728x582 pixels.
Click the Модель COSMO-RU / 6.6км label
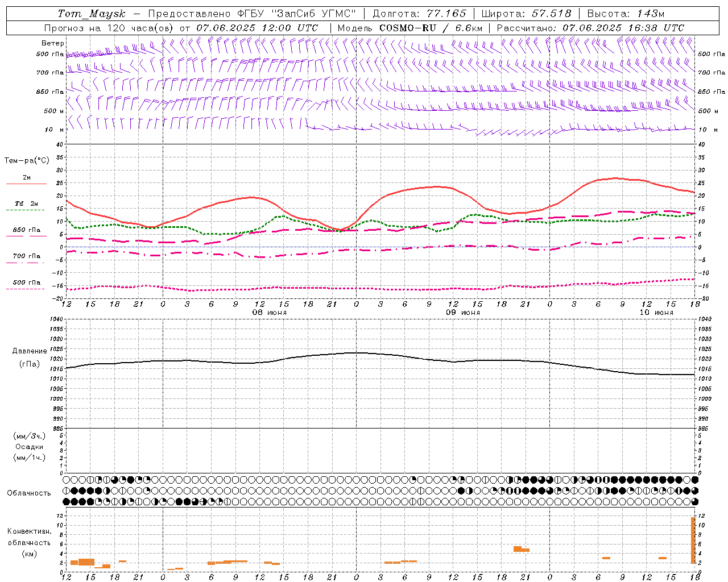[x=410, y=28]
